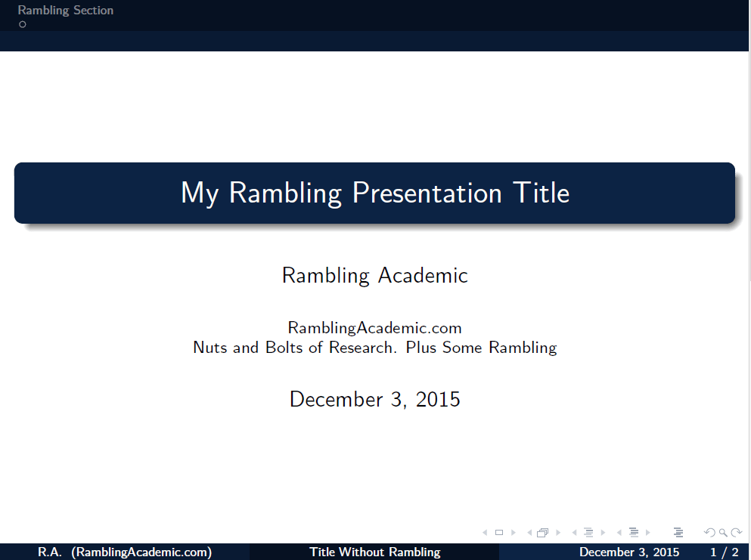Image resolution: width=751 pixels, height=560 pixels.
Task: Click the My Rambling Presentation Title block
Action: pos(374,193)
